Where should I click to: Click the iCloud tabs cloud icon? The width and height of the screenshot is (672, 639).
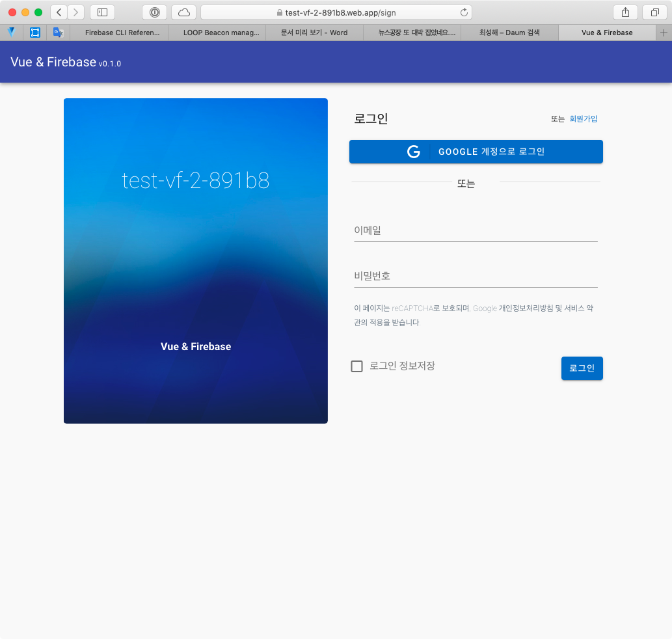pyautogui.click(x=184, y=12)
